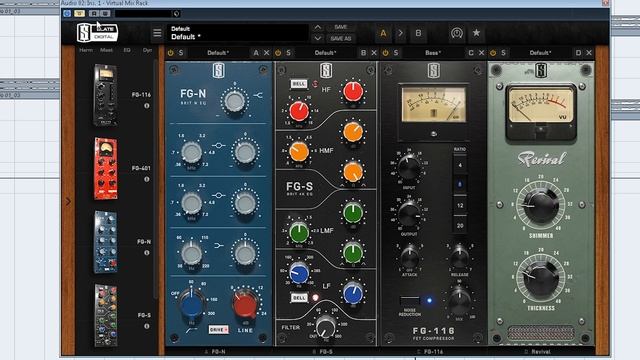Select setting B
The width and height of the screenshot is (640, 360).
coord(418,33)
